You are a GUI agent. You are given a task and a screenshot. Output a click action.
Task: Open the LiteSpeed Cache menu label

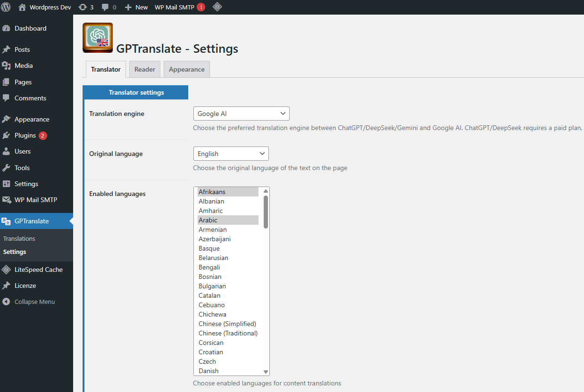(39, 269)
